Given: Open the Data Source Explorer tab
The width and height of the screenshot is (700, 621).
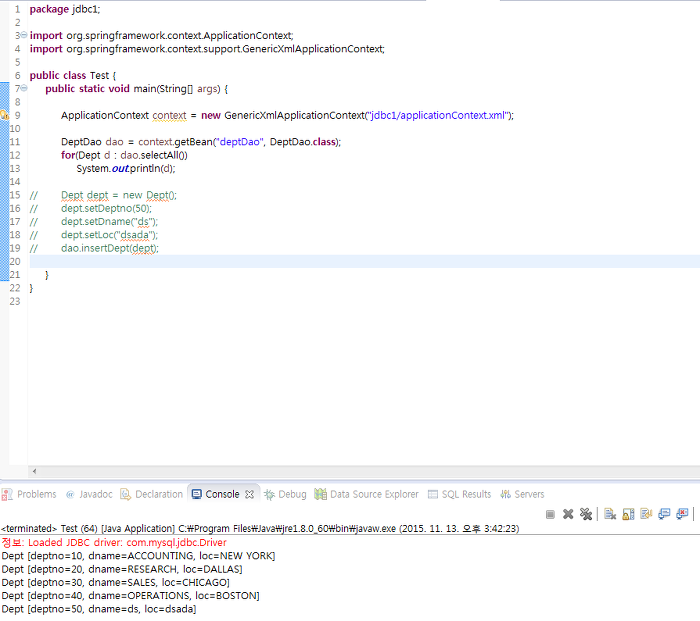Looking at the screenshot, I should click(367, 494).
